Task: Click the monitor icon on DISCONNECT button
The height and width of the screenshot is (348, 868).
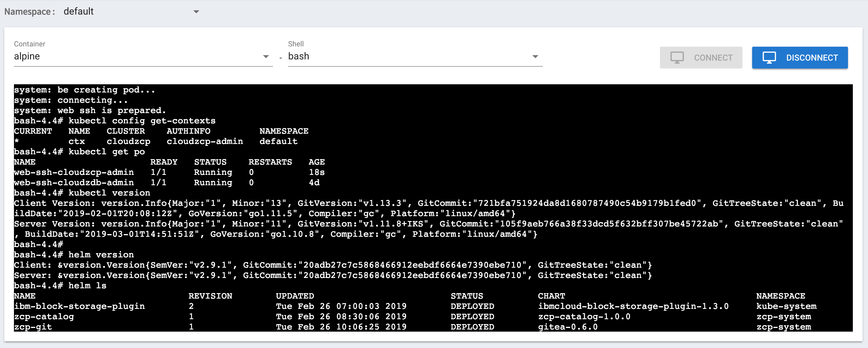Action: 769,58
